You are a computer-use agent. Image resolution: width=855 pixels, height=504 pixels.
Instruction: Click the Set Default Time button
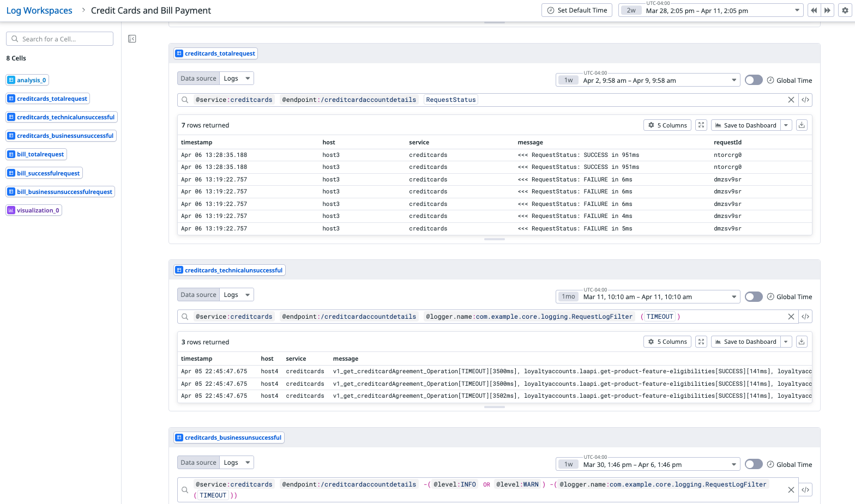tap(577, 10)
